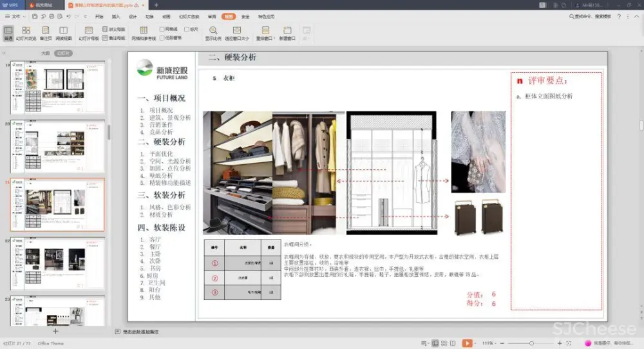Enable the Gridlines (网格线) checkbox
The image size is (644, 349).
162,29
